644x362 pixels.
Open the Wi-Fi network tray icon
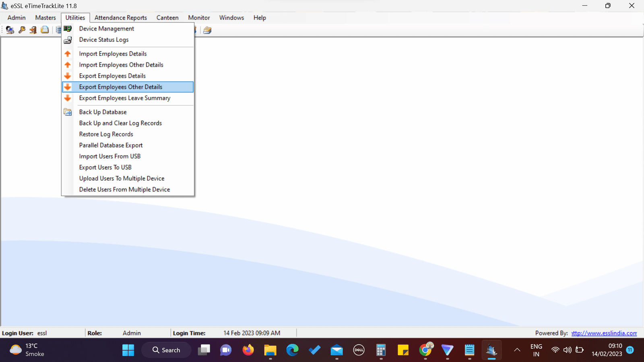point(555,350)
